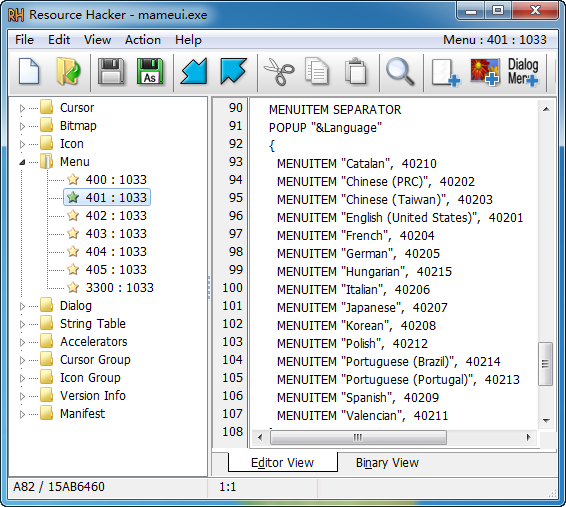Click the import resource down-left arrow icon

click(194, 71)
